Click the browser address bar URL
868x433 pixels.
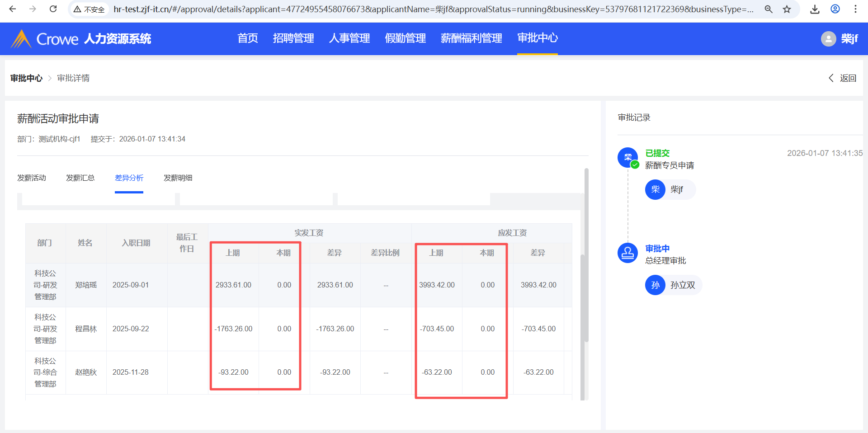(433, 9)
